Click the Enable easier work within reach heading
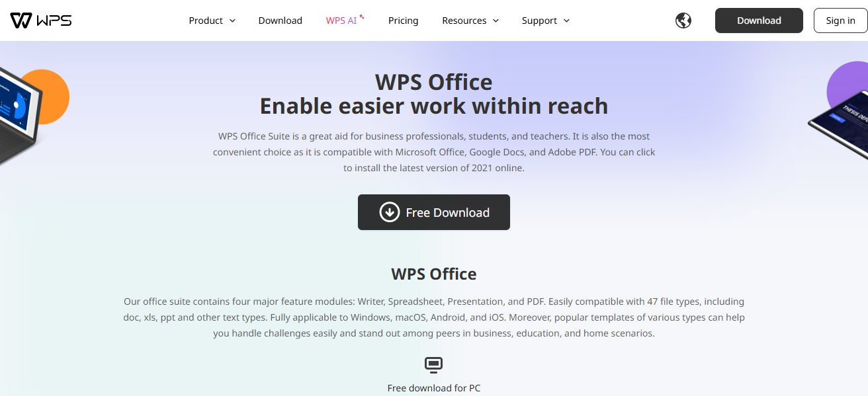 tap(434, 106)
